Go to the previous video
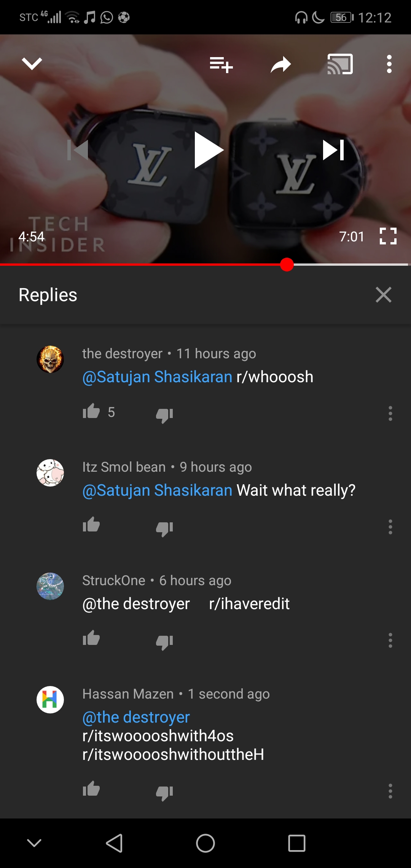Viewport: 411px width, 868px height. (x=78, y=150)
